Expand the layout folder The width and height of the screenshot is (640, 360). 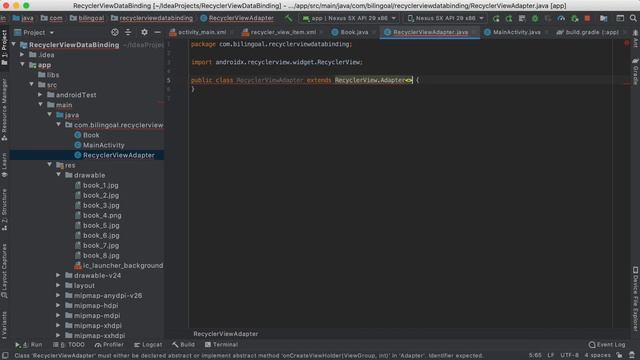tap(58, 285)
